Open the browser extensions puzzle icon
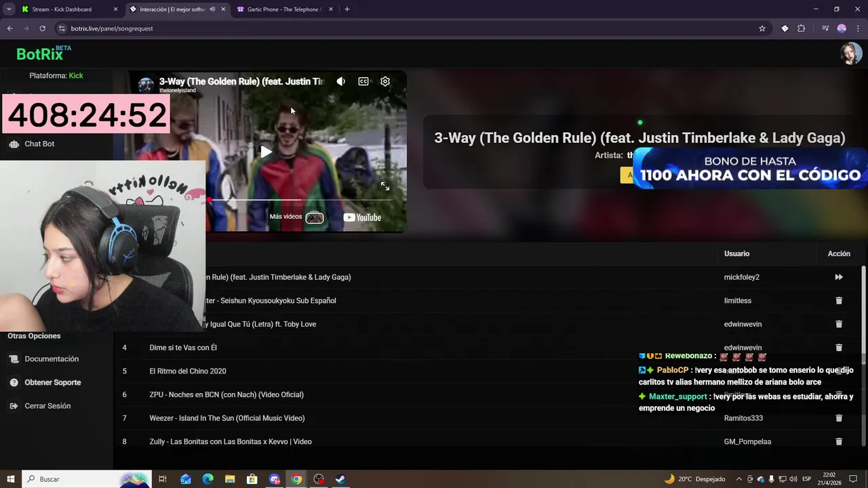The width and height of the screenshot is (868, 488). [802, 28]
